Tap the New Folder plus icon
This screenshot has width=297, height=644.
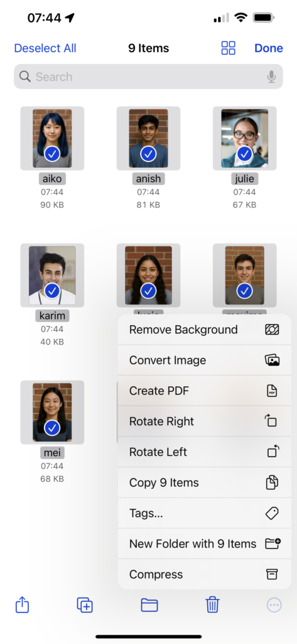[x=273, y=543]
